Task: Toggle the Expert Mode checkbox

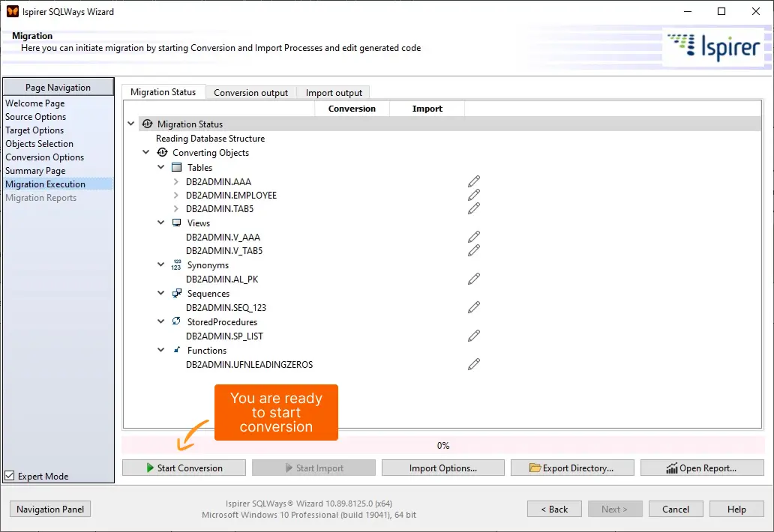Action: click(10, 476)
